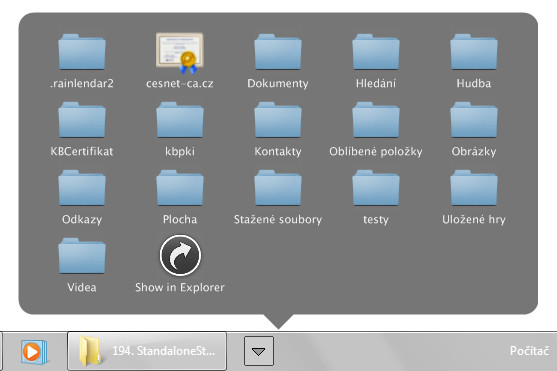
Task: Click the stack dropdown arrow in taskbar
Action: [x=259, y=351]
